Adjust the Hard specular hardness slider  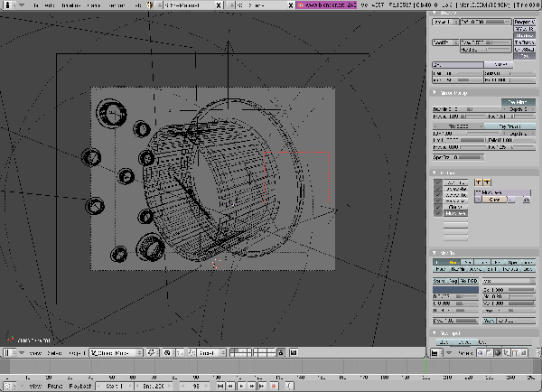tap(486, 50)
